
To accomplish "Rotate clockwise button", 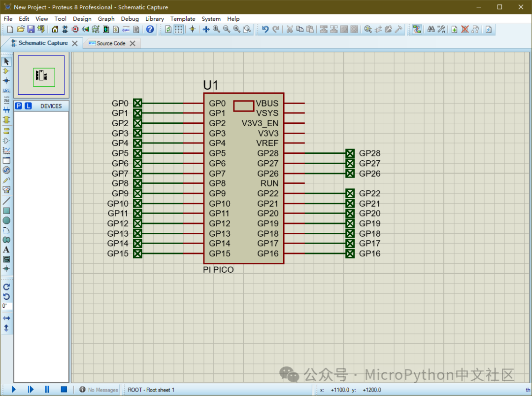I will [6, 287].
